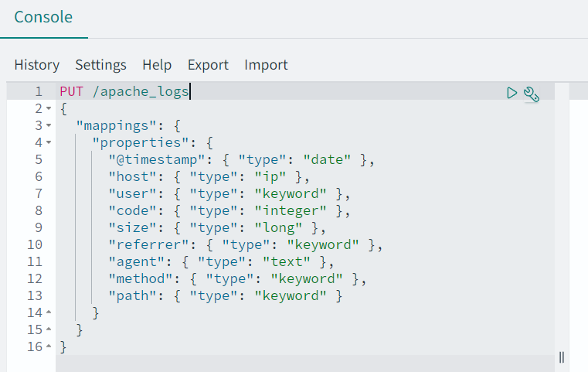This screenshot has height=372, width=588.
Task: Open the Settings menu
Action: tap(101, 65)
